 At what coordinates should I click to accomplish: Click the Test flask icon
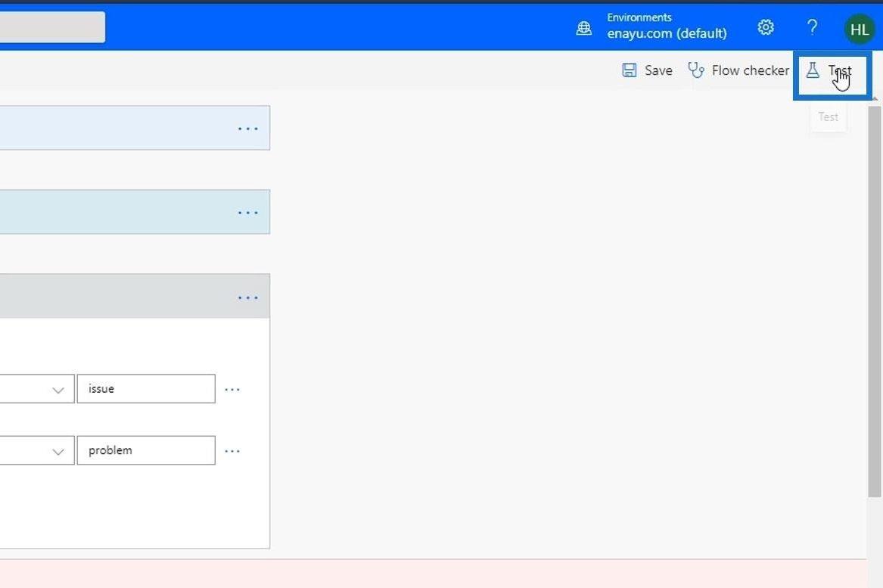(x=813, y=70)
